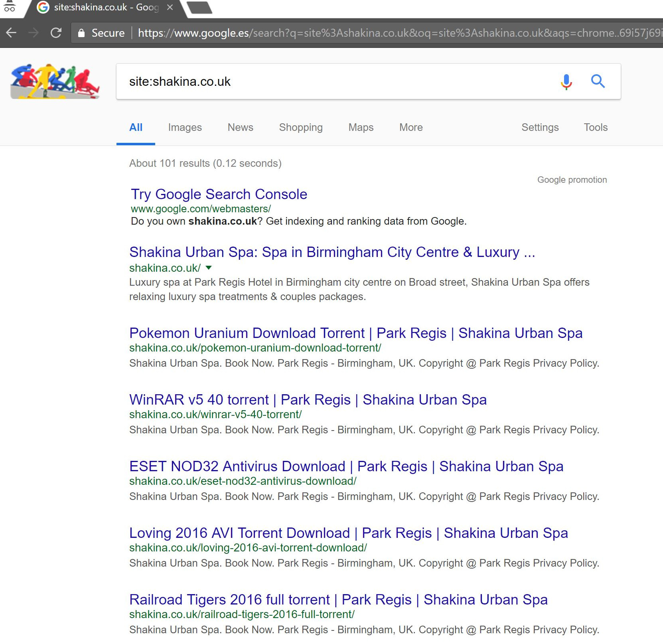Image resolution: width=663 pixels, height=644 pixels.
Task: Click shakina.co.uk/pokemon-uranium-download-torrent/ URL text
Action: pyautogui.click(x=255, y=348)
